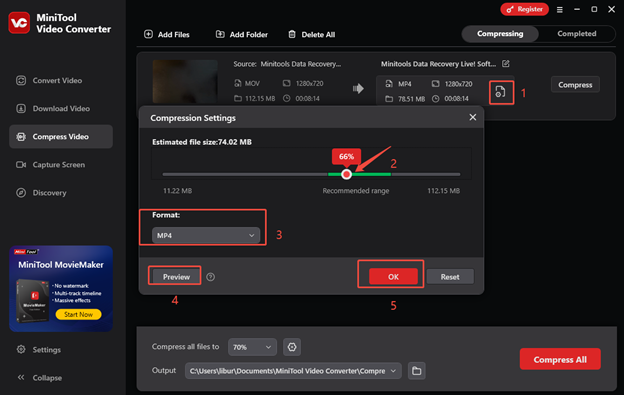This screenshot has width=624, height=395.
Task: Click the MiniTool MovieMaker ad banner
Action: coord(61,289)
